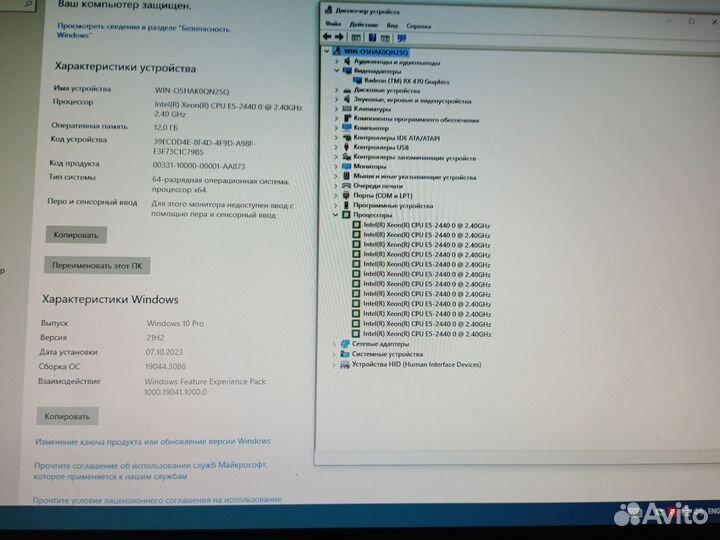Expand the Дисковые устройства category
Image resolution: width=720 pixels, height=540 pixels.
tap(337, 90)
